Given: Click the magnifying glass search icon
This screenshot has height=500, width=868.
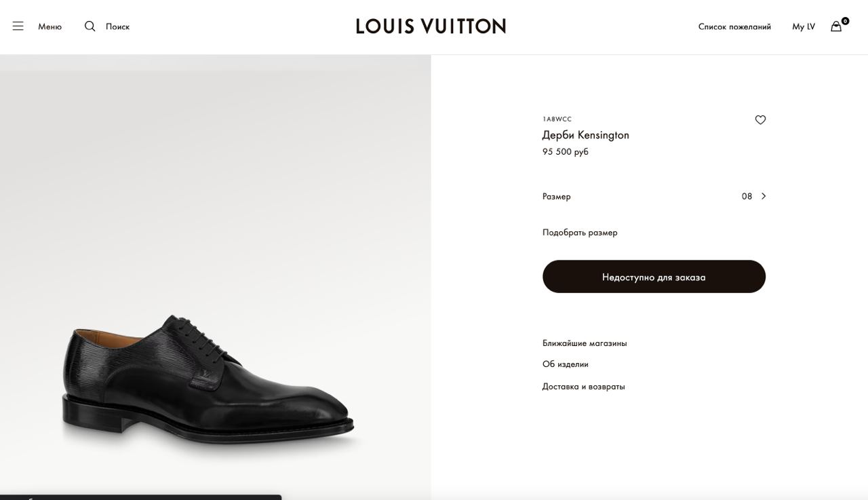Looking at the screenshot, I should pos(90,26).
